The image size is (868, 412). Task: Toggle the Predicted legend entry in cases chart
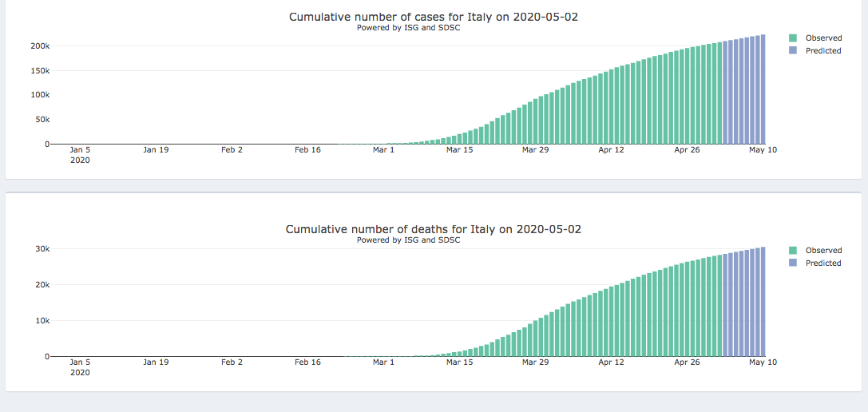(823, 50)
